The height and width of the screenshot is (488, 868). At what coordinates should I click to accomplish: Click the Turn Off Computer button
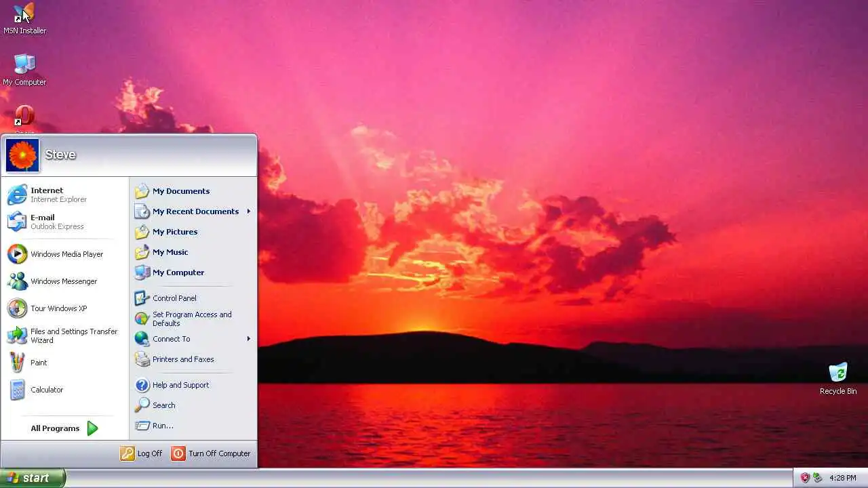click(211, 453)
